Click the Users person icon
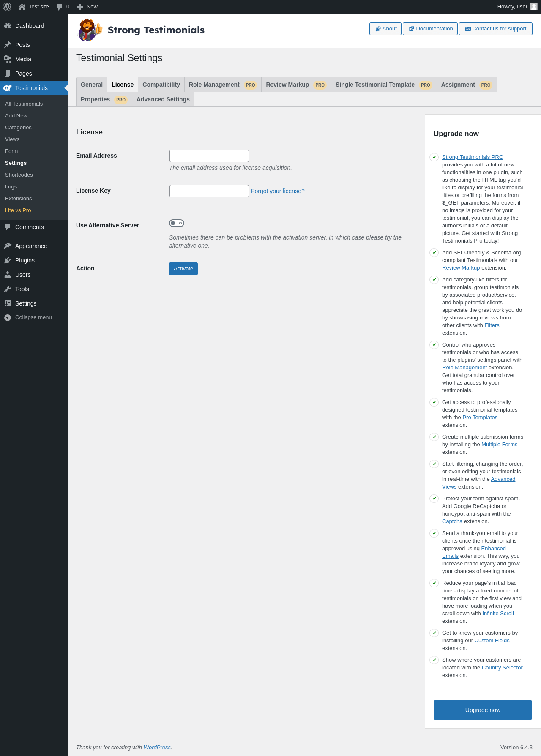 coord(8,275)
